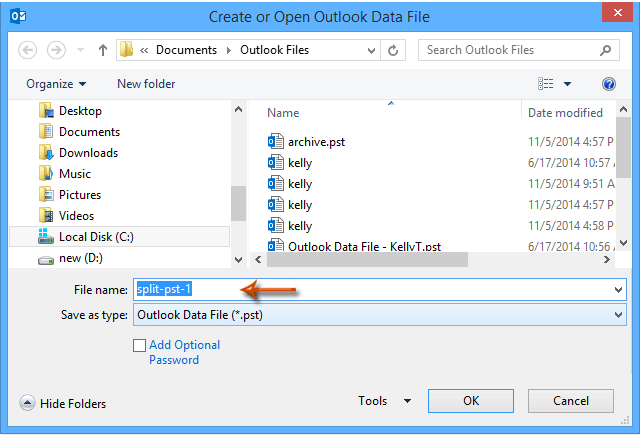Select Music in the navigation pane
640x435 pixels.
(x=75, y=174)
